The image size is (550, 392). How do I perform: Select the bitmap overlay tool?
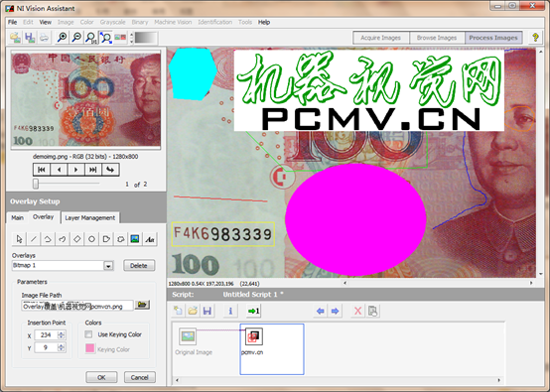[x=135, y=239]
